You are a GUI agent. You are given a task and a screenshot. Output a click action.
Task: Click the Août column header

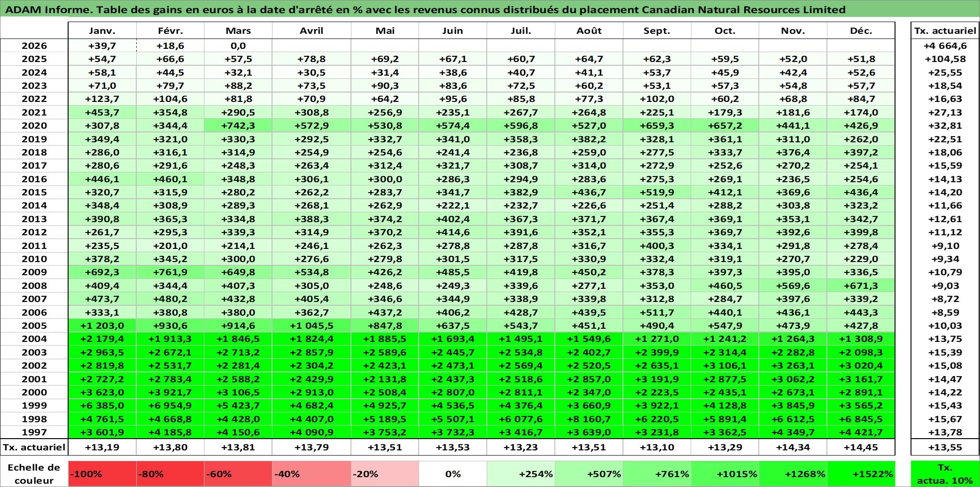pos(589,31)
